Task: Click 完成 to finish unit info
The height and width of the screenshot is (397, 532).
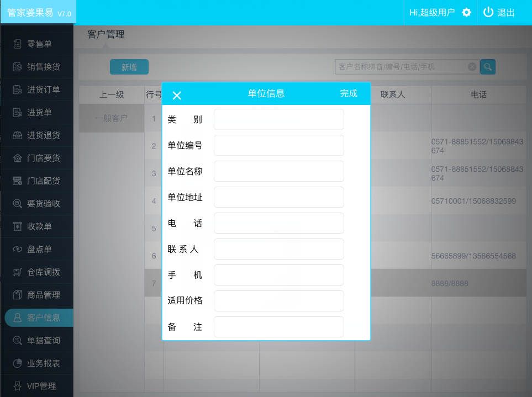Action: pyautogui.click(x=349, y=93)
